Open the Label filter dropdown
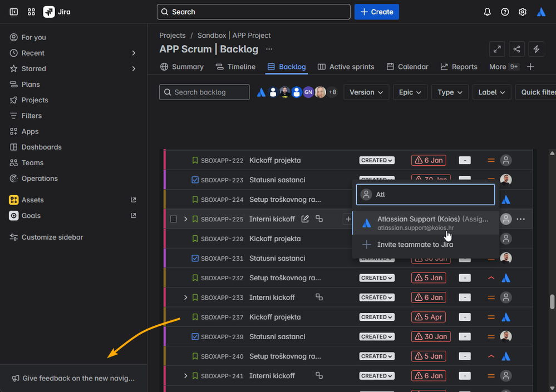Screen dimensions: 556x392 pos(491,92)
